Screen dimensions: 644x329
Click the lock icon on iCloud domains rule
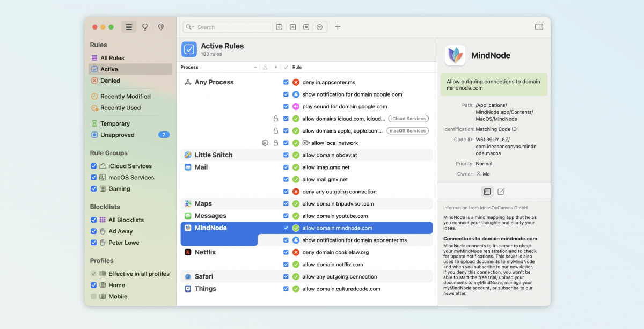click(276, 119)
